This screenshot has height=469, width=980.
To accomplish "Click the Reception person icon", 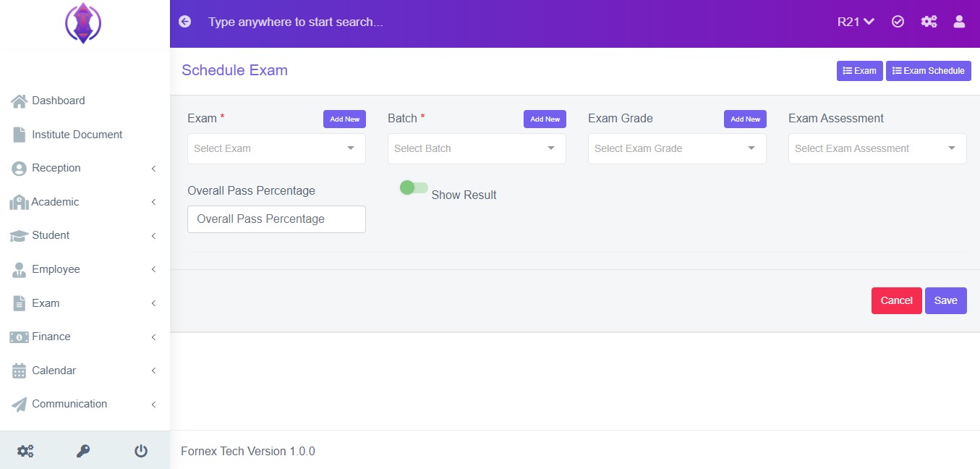I will tap(20, 168).
